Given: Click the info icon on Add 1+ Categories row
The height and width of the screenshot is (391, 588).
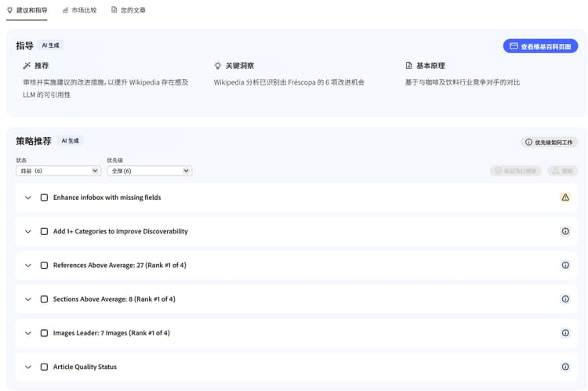Looking at the screenshot, I should coord(565,231).
